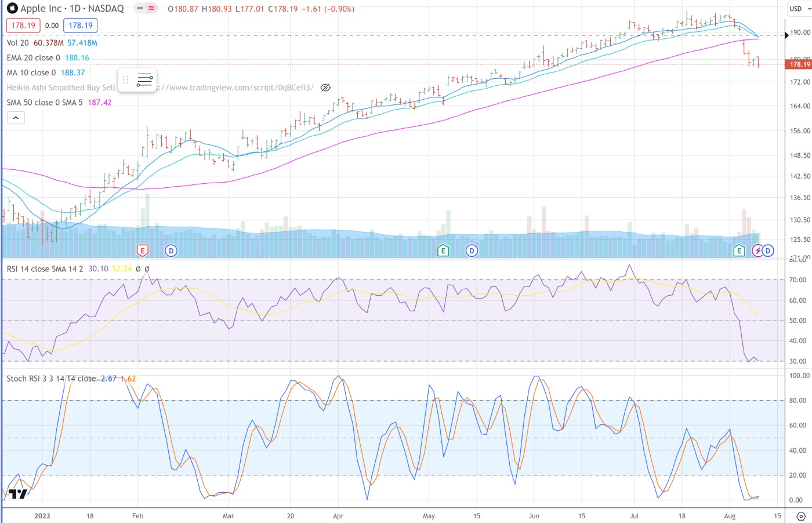This screenshot has width=812, height=523.
Task: Click the D dividend marker near February
Action: (x=171, y=250)
